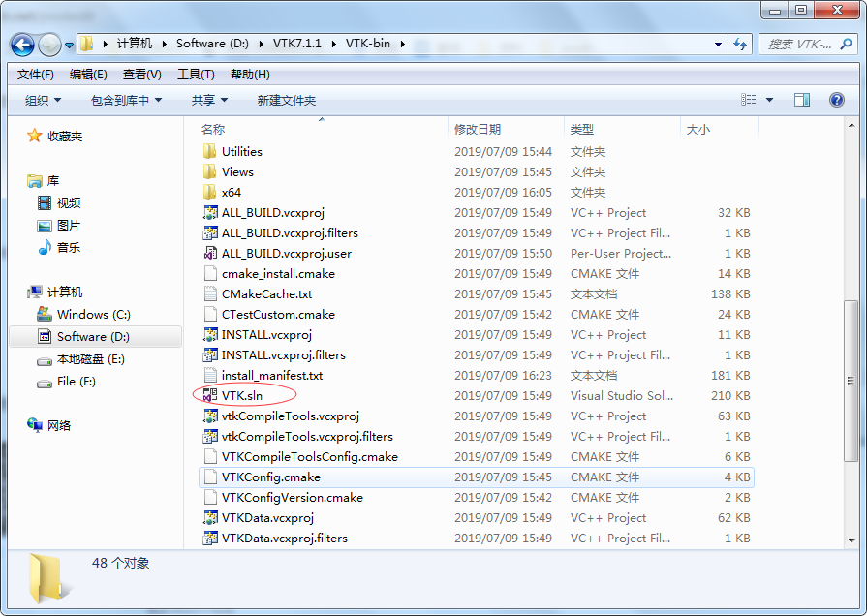
Task: Toggle the preview pane
Action: (800, 99)
